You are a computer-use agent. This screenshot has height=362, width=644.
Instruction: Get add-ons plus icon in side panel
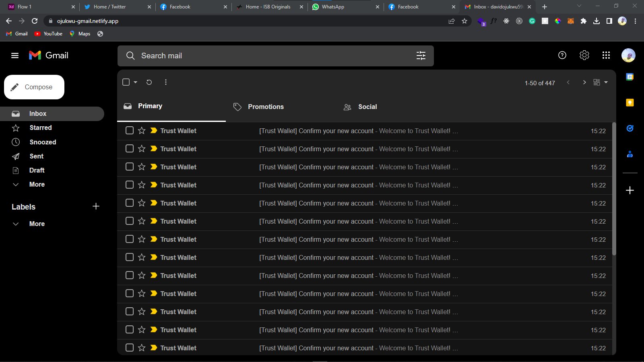click(630, 190)
